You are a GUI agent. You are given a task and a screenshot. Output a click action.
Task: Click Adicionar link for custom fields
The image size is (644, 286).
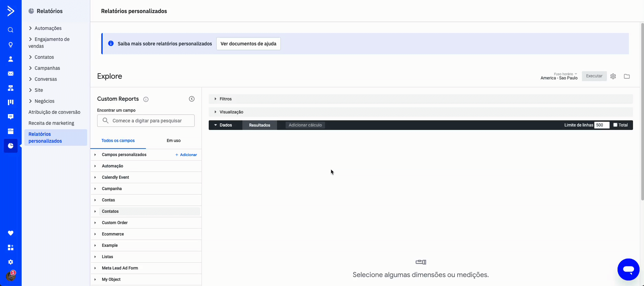186,155
